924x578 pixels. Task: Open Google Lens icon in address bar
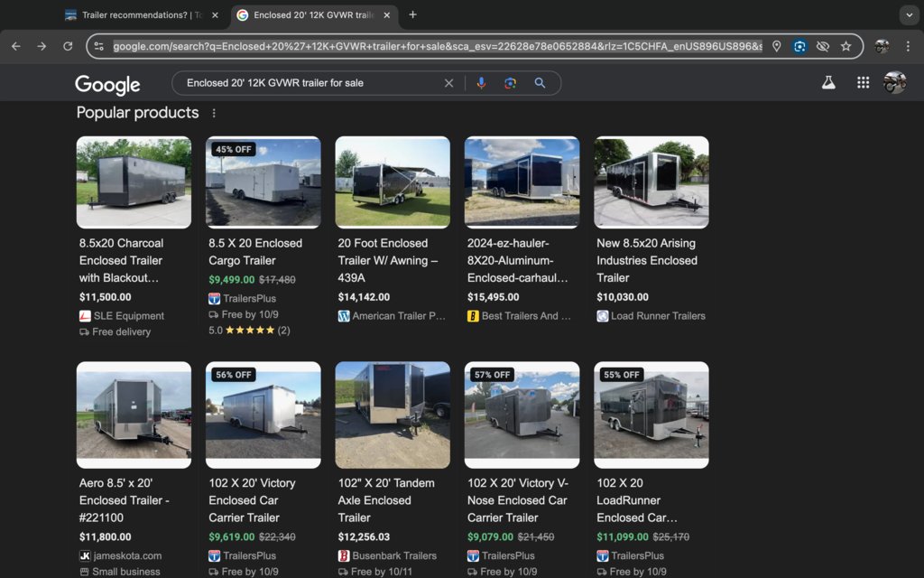(799, 46)
